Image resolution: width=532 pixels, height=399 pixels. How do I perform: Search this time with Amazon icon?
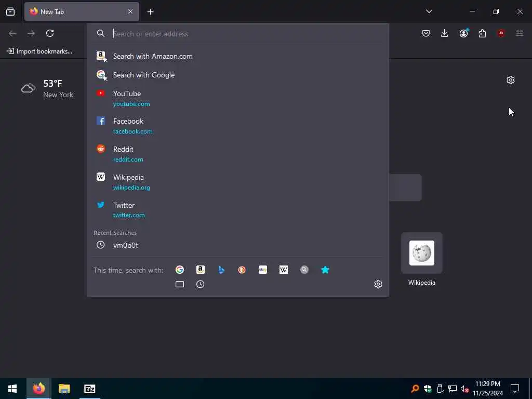pyautogui.click(x=201, y=270)
